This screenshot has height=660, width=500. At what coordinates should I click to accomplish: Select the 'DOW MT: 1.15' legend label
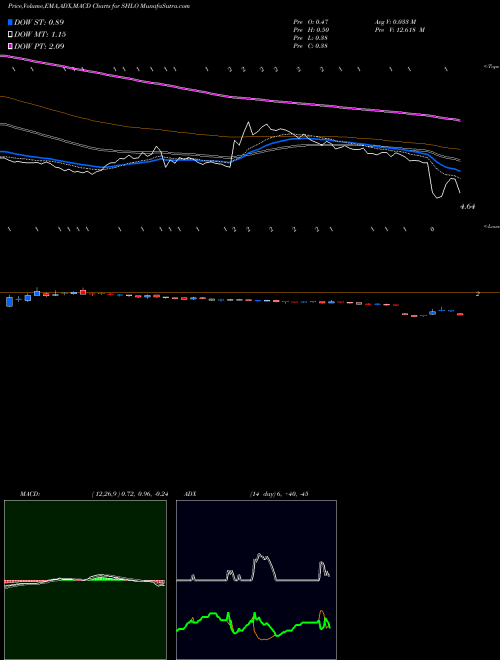[x=40, y=35]
